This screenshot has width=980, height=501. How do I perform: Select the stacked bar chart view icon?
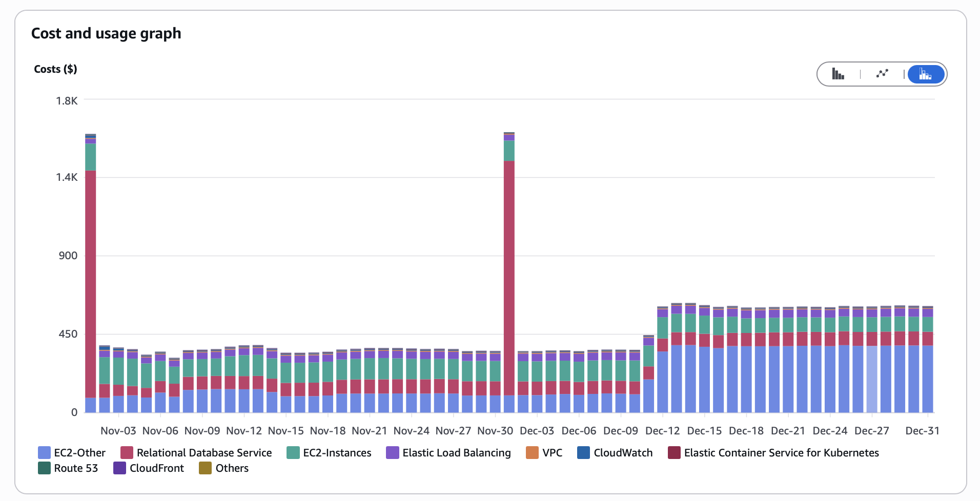click(x=925, y=74)
